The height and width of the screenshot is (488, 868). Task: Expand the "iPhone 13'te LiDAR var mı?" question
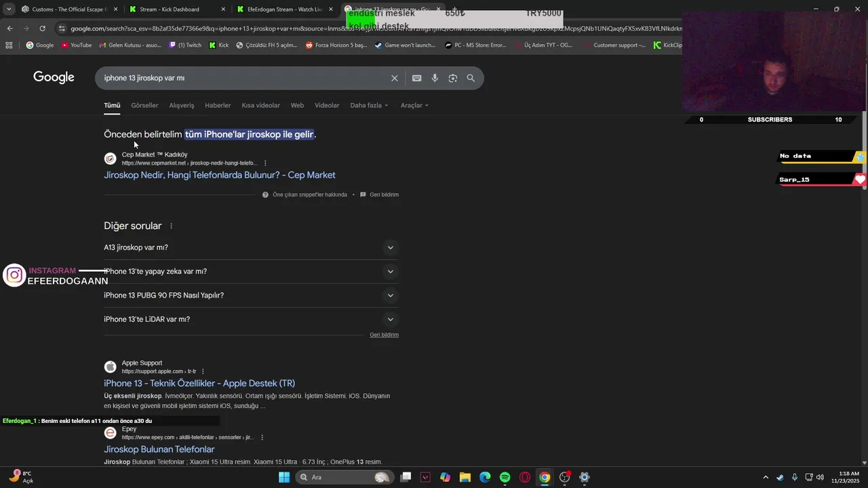click(251, 319)
